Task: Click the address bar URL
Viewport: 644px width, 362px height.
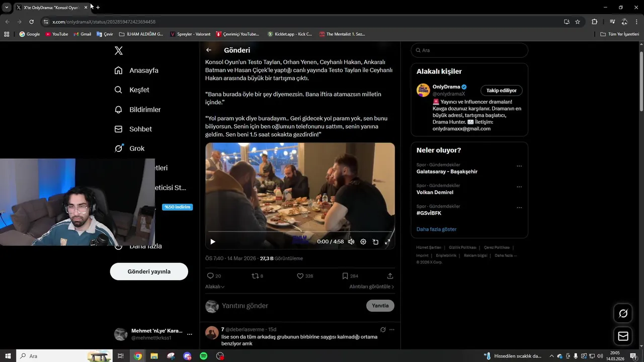Action: click(x=104, y=22)
